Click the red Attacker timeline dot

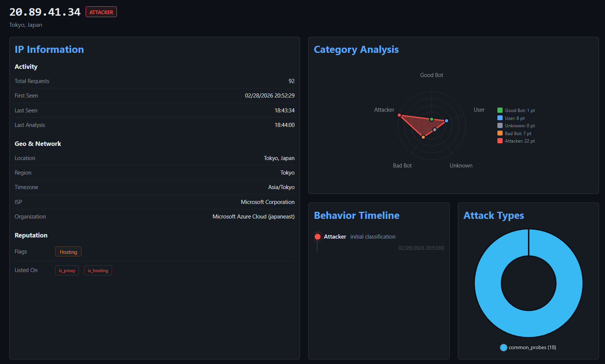(x=318, y=236)
